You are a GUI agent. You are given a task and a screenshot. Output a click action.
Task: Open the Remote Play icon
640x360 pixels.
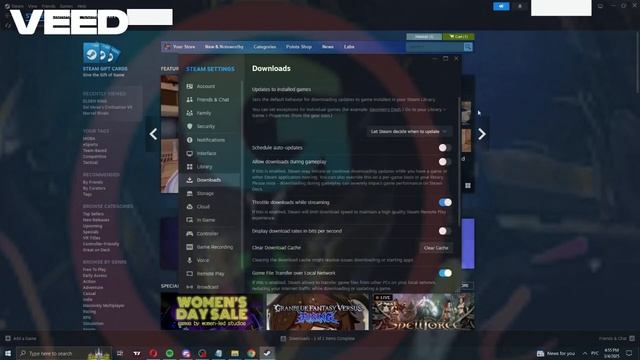pyautogui.click(x=189, y=273)
